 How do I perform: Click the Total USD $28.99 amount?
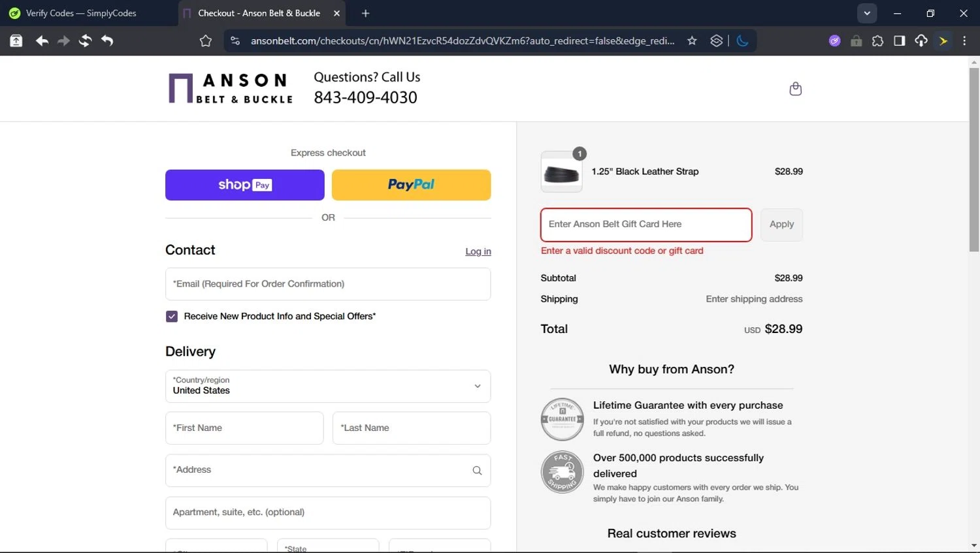pos(774,329)
